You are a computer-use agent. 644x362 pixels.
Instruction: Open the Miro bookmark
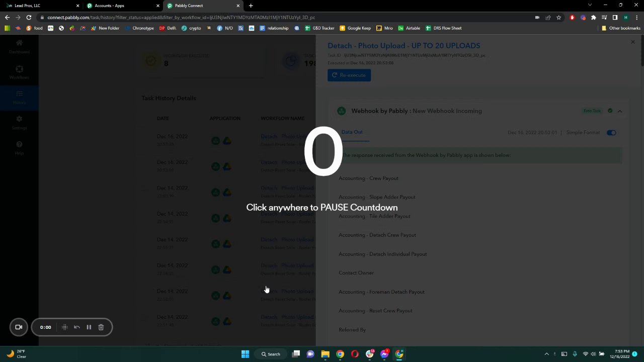(384, 28)
